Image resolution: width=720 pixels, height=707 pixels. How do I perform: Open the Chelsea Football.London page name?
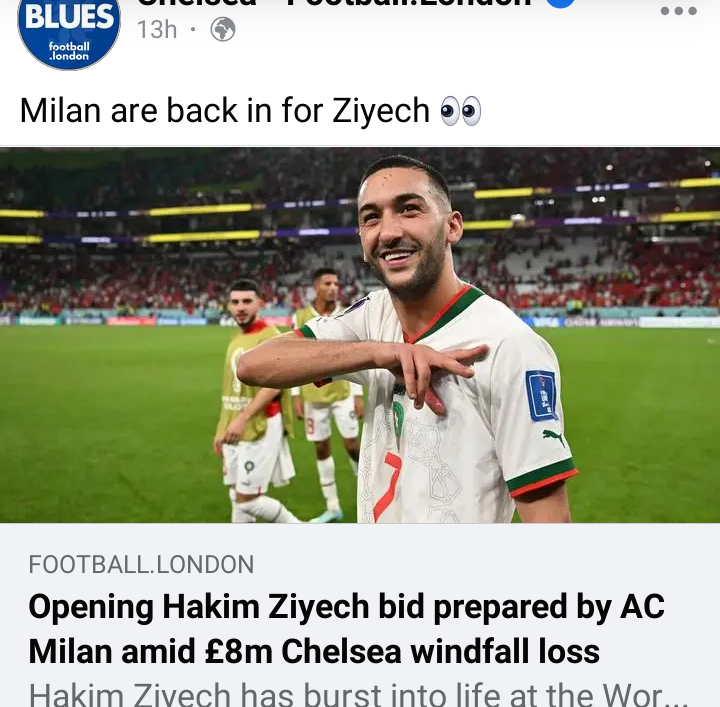334,3
